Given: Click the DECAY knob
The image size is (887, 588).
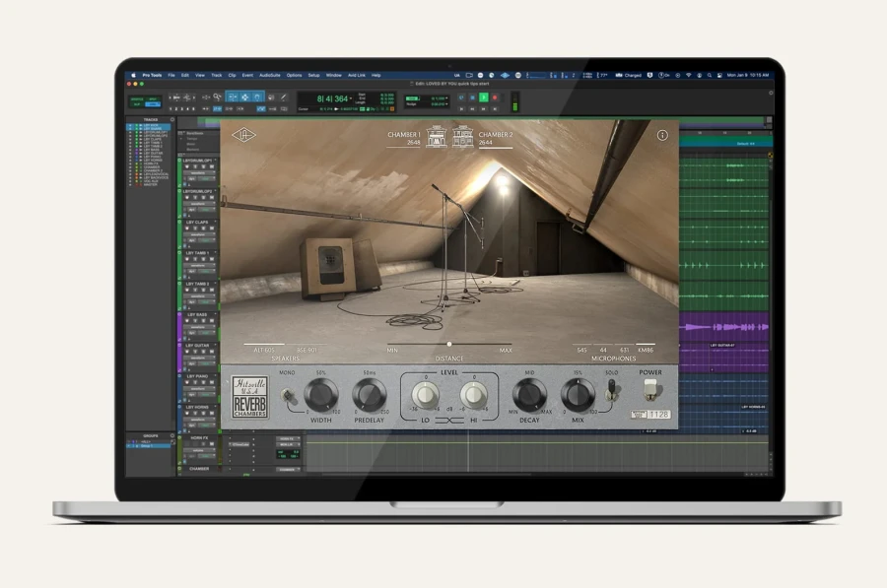Looking at the screenshot, I should coord(529,395).
